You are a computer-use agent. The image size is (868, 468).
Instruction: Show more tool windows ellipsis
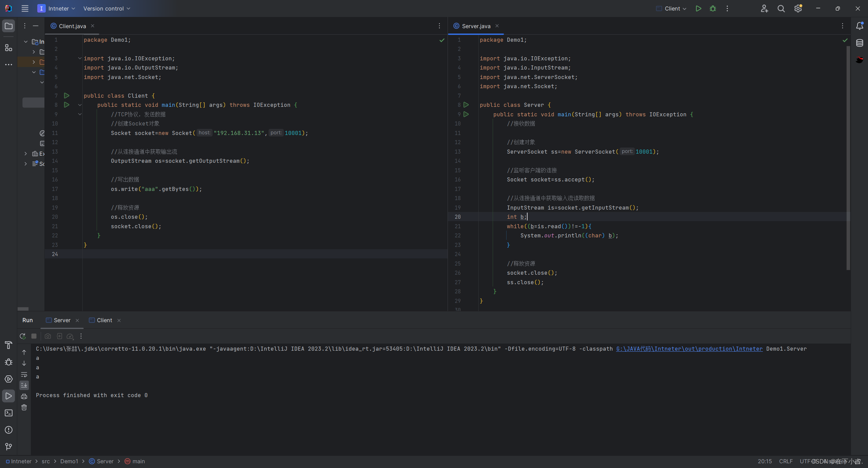(x=8, y=64)
